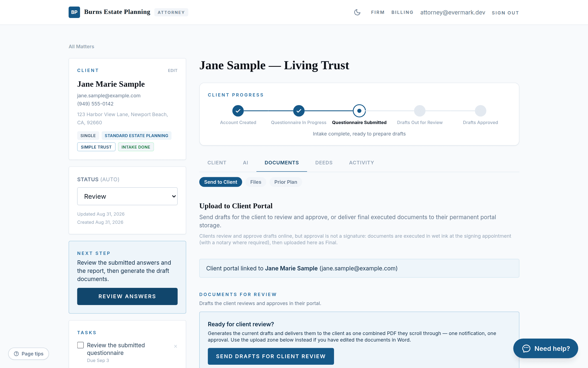The width and height of the screenshot is (588, 368).
Task: Click the Questionnaire In Progress checkmark step
Action: 299,111
